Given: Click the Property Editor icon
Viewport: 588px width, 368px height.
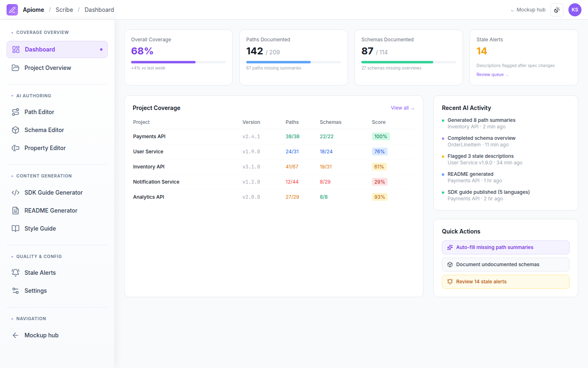Looking at the screenshot, I should (16, 148).
